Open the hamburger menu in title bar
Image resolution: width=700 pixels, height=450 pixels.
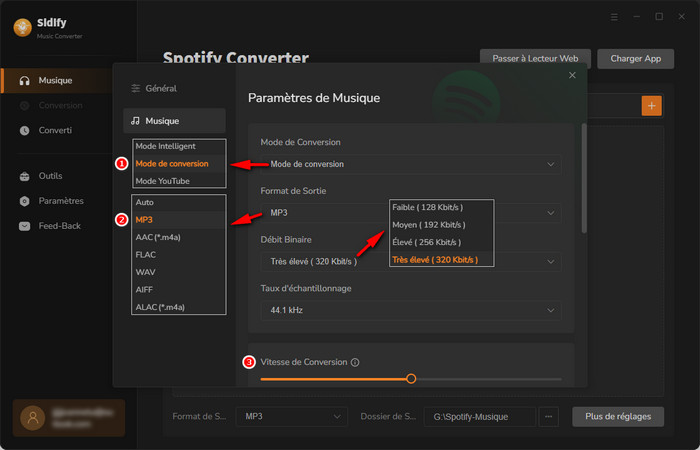coord(614,17)
